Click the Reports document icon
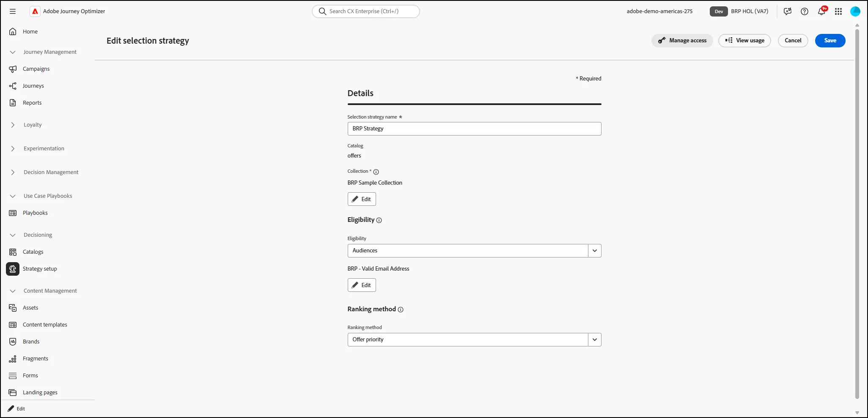868x418 pixels. (13, 103)
